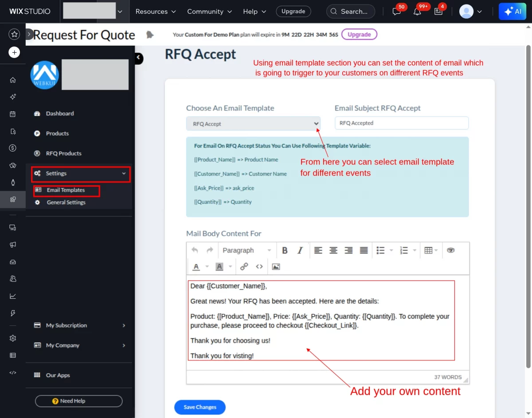Open the AI assistant button

(x=512, y=12)
